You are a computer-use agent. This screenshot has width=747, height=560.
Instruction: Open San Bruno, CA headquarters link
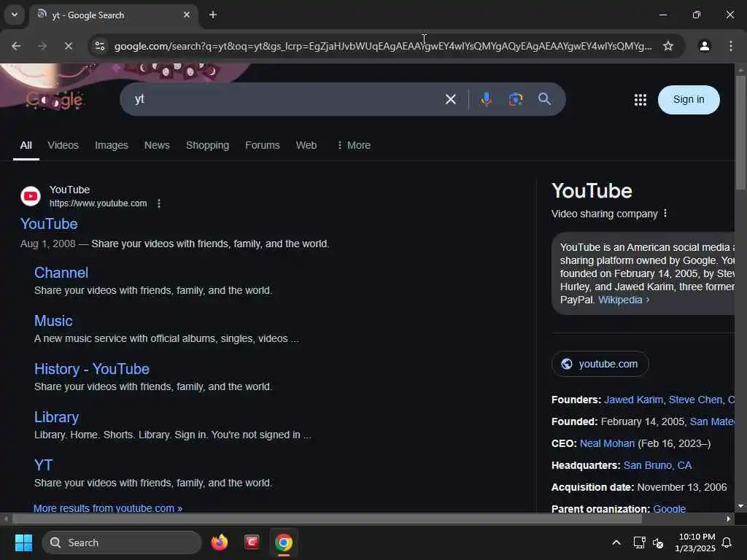tap(657, 466)
